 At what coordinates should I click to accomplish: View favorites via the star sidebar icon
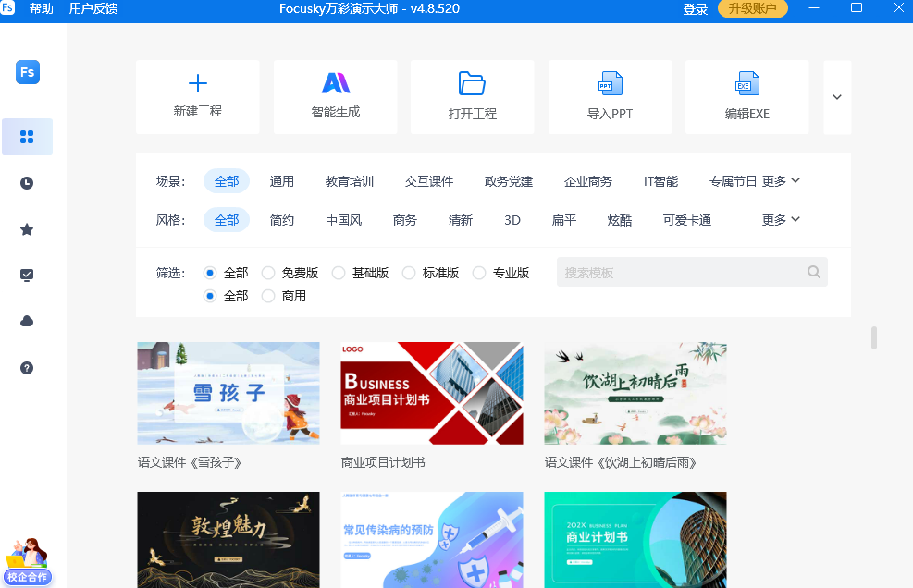click(27, 228)
